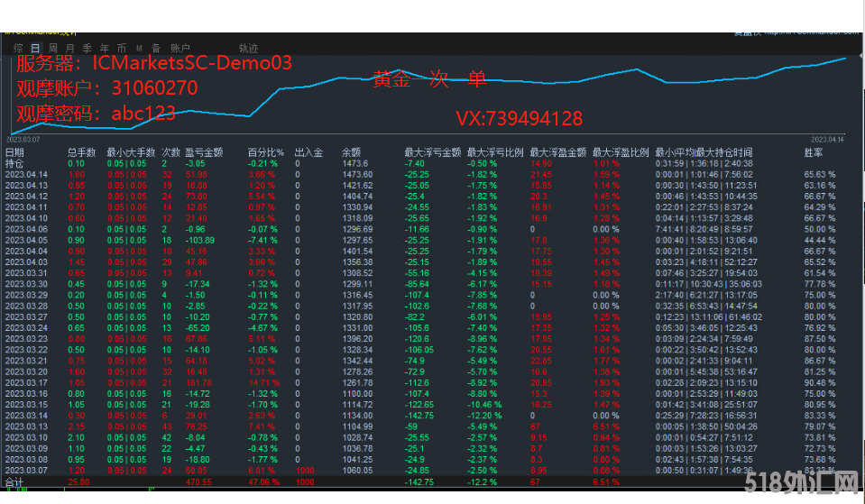
Task: Open the 季 quarterly tab
Action: (87, 48)
